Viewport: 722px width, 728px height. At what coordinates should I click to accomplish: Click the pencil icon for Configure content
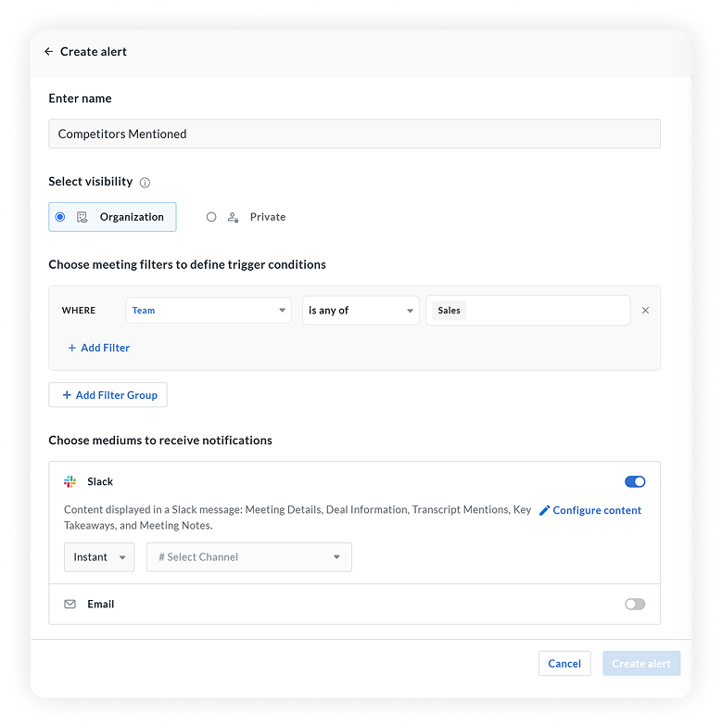coord(544,510)
